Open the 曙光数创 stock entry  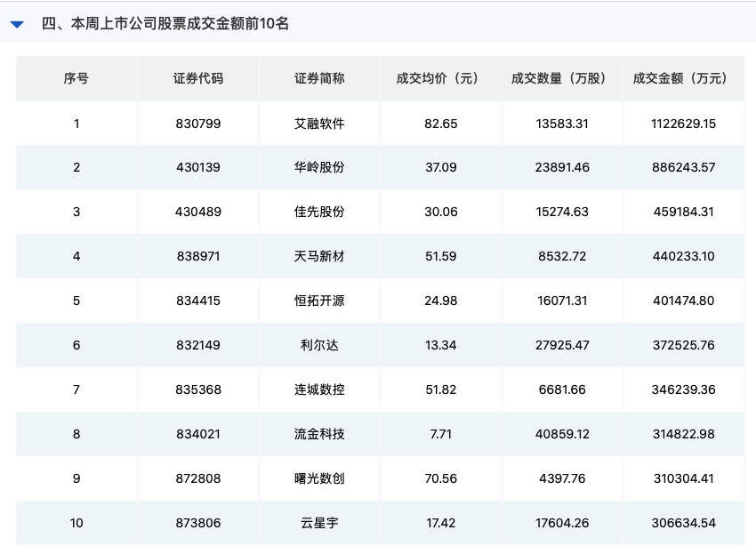319,478
